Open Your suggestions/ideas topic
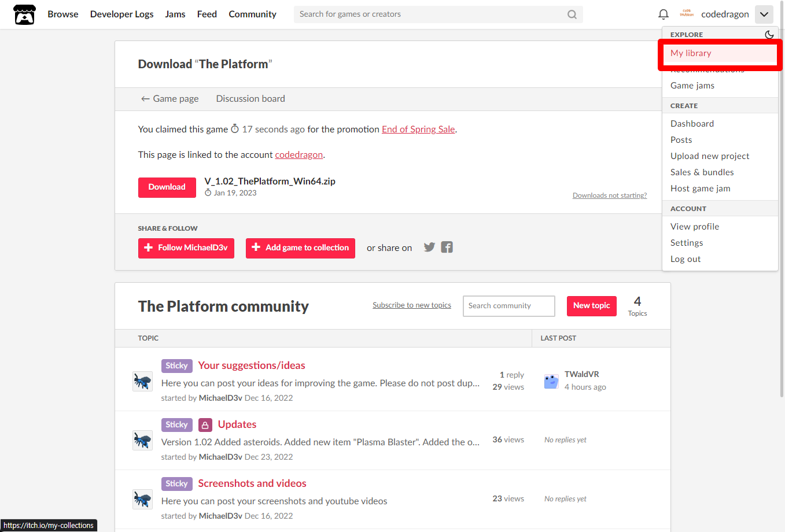The image size is (785, 532). (x=252, y=365)
